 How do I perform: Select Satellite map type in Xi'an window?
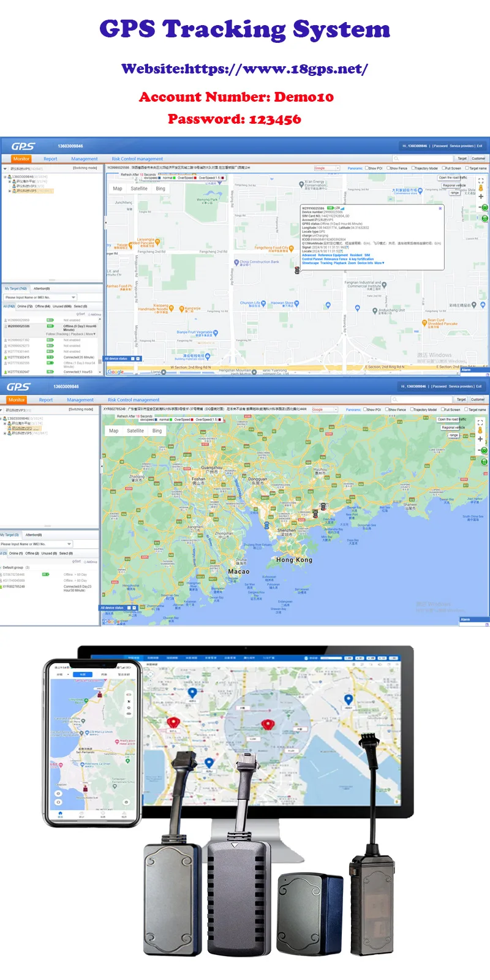point(139,189)
